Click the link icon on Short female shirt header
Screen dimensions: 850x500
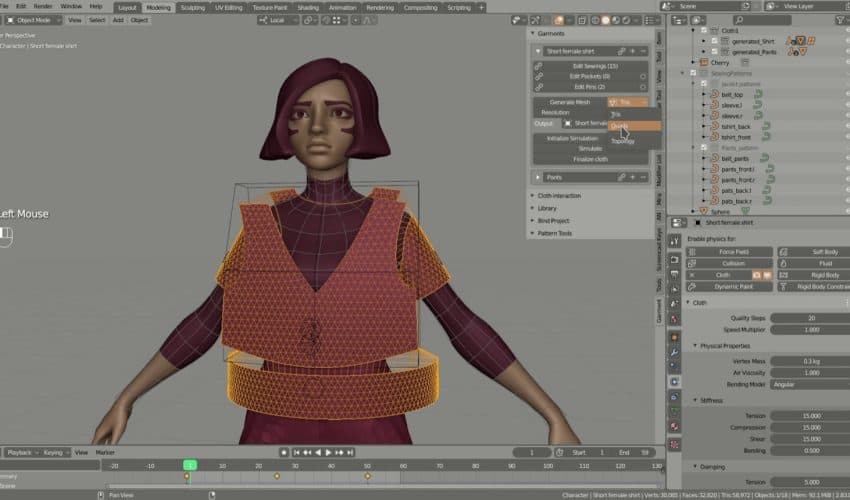pos(621,50)
